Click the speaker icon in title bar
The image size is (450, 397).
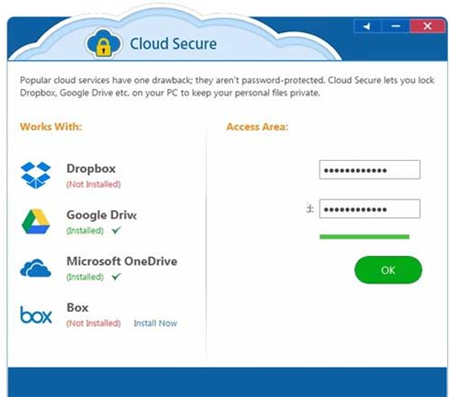click(367, 26)
